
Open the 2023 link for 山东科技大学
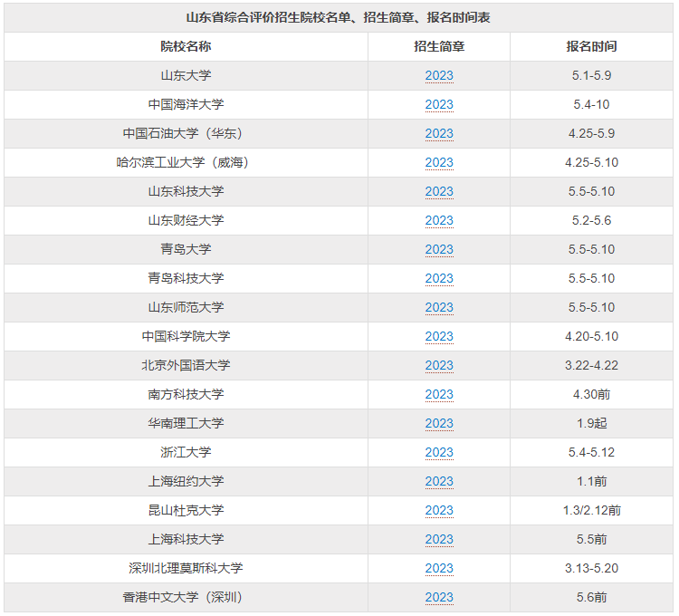point(439,191)
